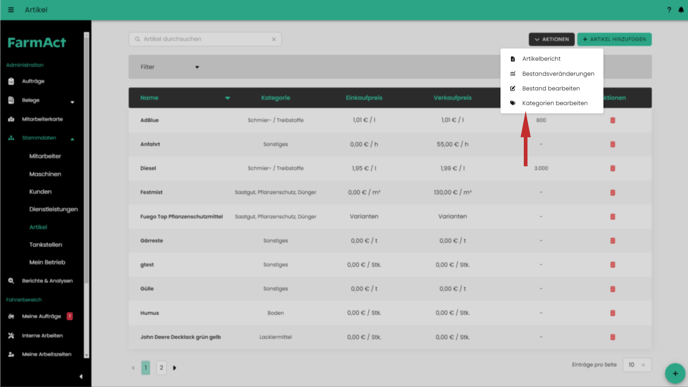
Task: Open Dienstleistungen under Stammdaten
Action: [54, 209]
